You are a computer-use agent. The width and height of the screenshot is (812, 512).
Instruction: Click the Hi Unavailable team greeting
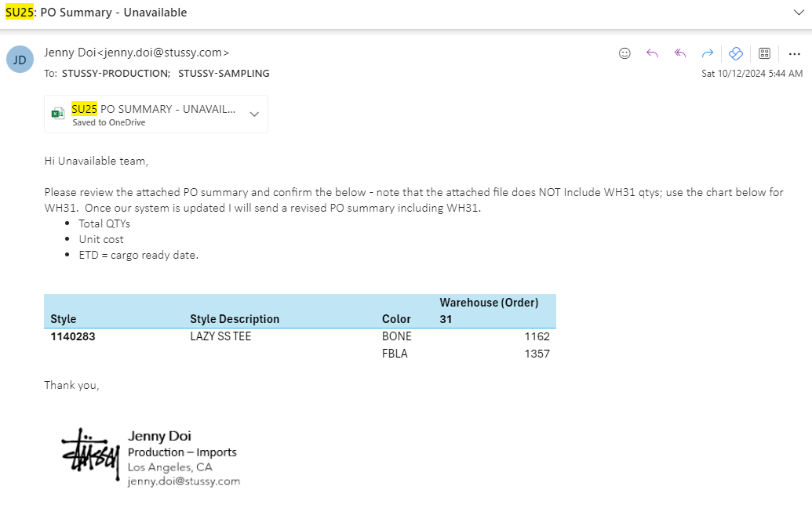click(x=96, y=161)
